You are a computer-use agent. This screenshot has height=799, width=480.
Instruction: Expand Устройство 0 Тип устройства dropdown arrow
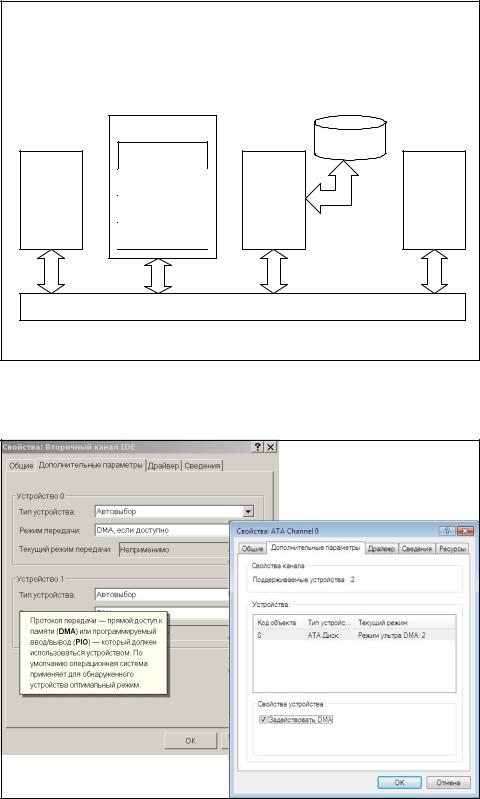(x=248, y=511)
